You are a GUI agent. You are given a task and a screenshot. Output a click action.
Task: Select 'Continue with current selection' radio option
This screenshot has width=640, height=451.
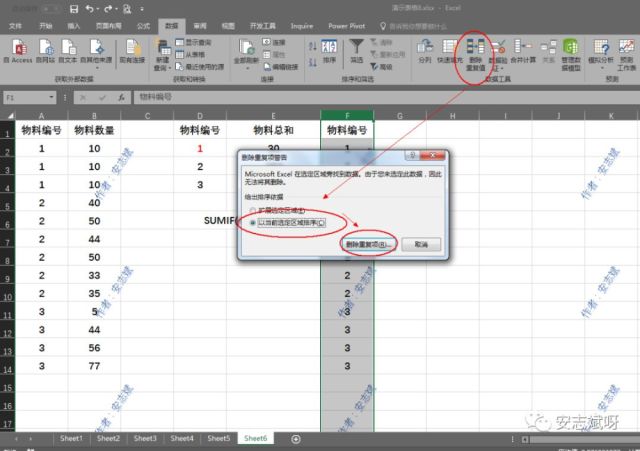[253, 223]
